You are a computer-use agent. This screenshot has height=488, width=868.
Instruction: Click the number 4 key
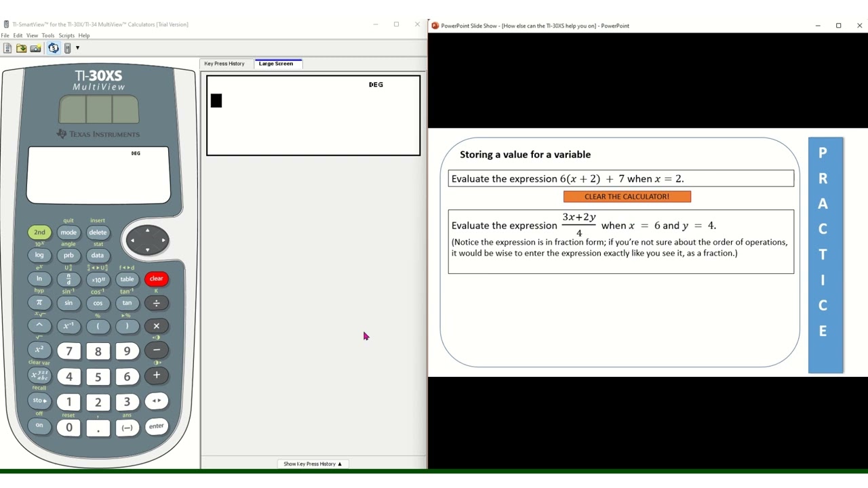68,377
